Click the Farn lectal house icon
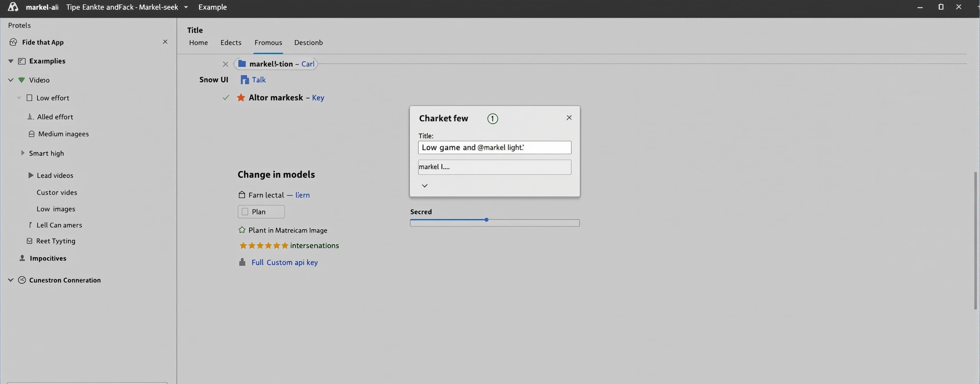 tap(242, 195)
